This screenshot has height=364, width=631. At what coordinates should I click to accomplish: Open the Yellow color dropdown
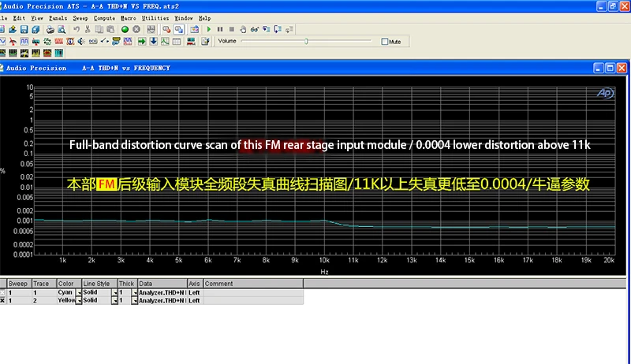(79, 300)
